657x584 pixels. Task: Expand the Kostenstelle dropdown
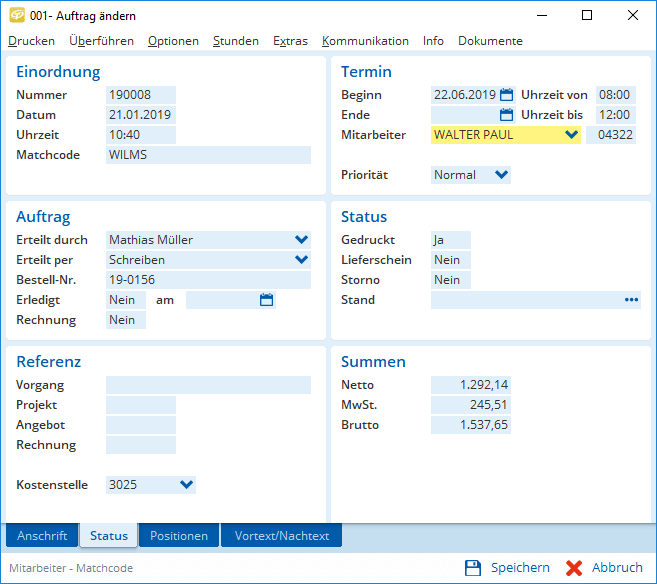[186, 485]
